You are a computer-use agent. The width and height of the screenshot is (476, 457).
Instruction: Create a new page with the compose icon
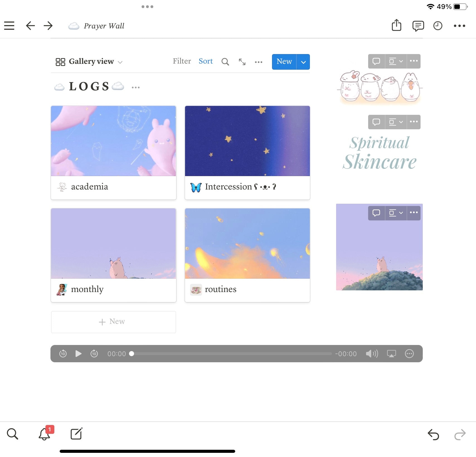click(x=76, y=434)
